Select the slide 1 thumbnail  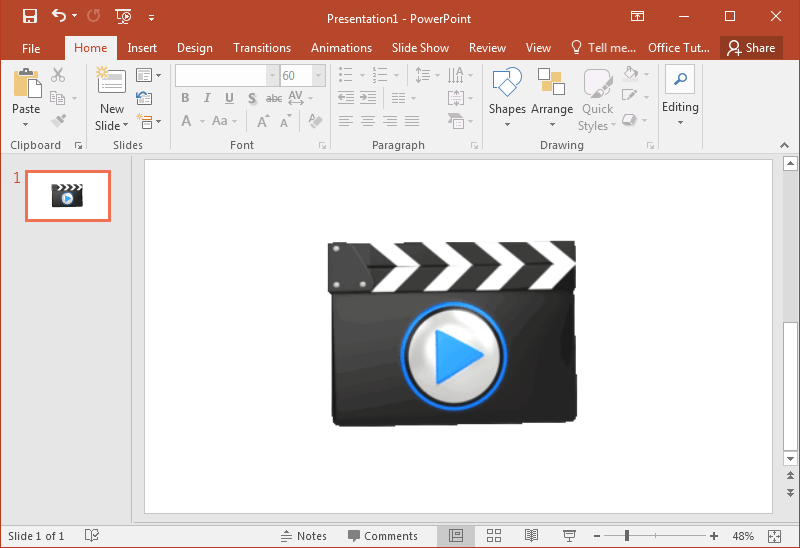(x=68, y=196)
